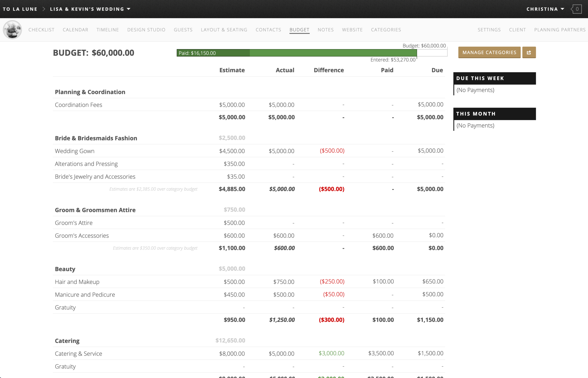The width and height of the screenshot is (588, 378).
Task: Click the notification counter icon
Action: pyautogui.click(x=577, y=9)
